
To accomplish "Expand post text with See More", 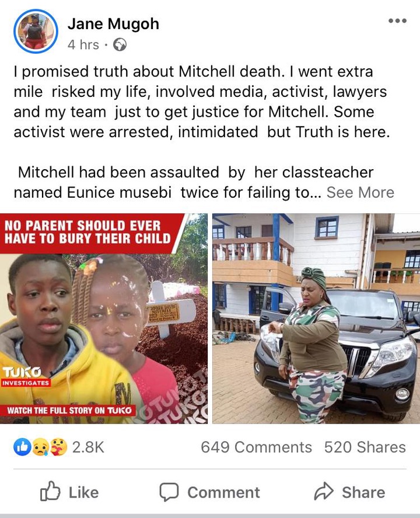I will click(360, 192).
